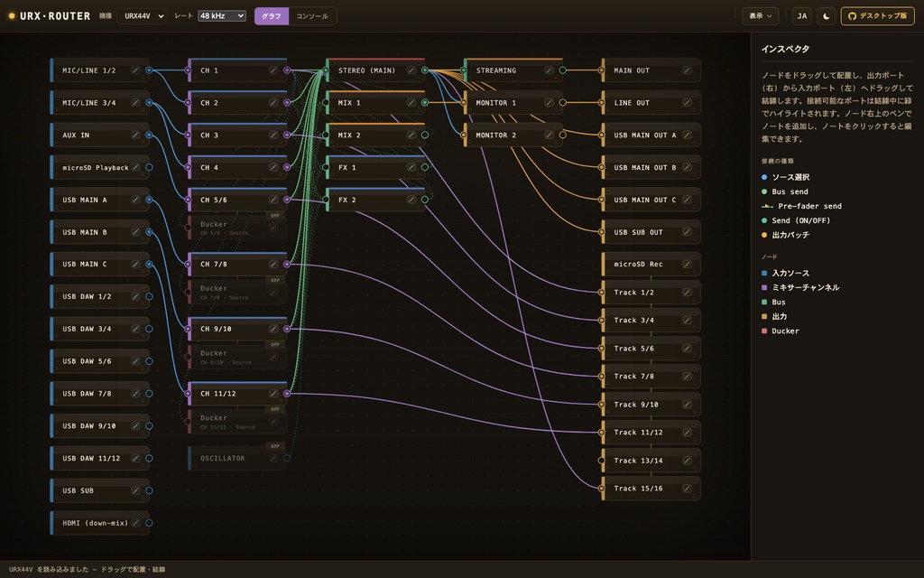Open the URX44V model dropdown
924x578 pixels.
142,16
